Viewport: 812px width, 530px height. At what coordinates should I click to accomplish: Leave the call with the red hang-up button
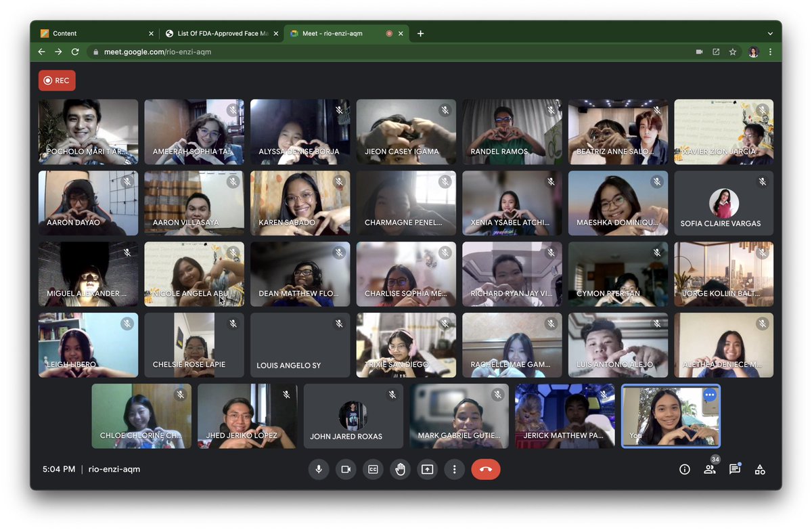pos(486,469)
